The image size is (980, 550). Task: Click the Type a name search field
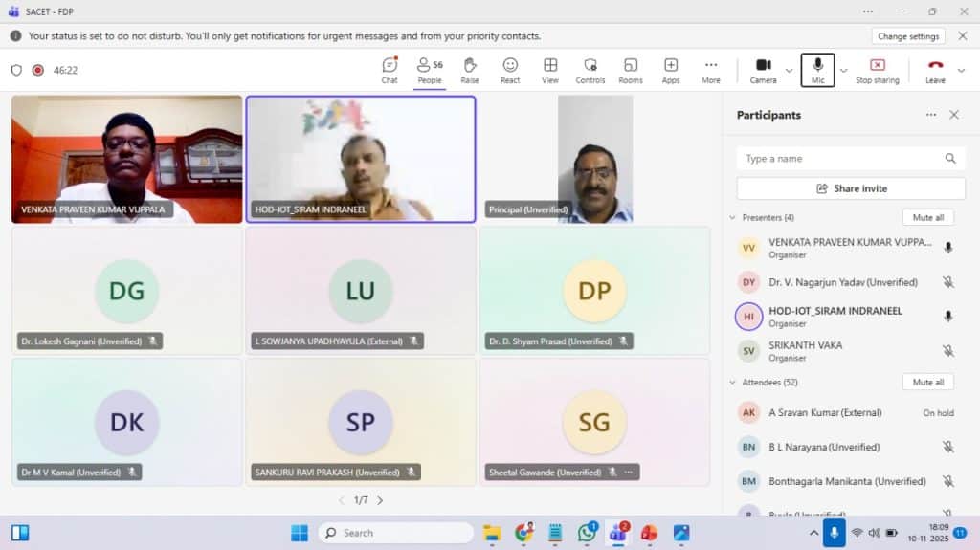click(x=851, y=159)
